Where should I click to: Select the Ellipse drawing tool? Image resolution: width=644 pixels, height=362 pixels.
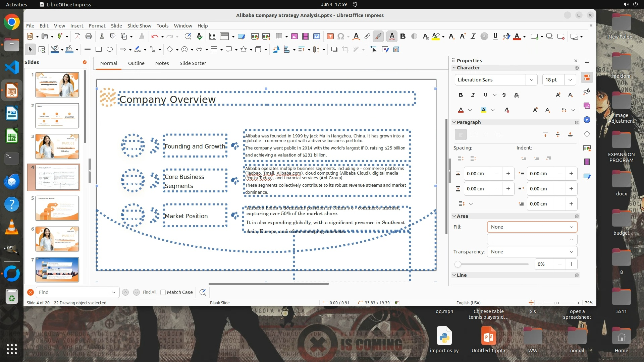(110, 50)
